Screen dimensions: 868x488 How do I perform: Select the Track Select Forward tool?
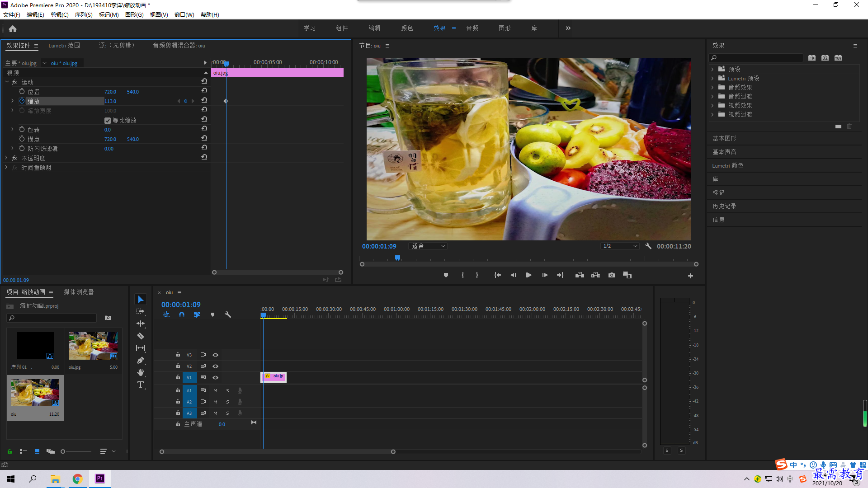(141, 311)
